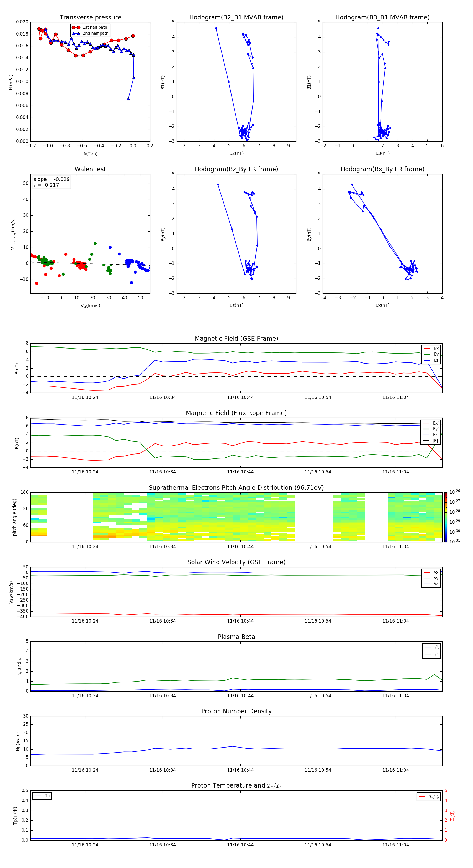Image resolution: width=473 pixels, height=868 pixels.
Task: Click "11/16 10:24" tick under GSE magnetic field
Action: 85,398
